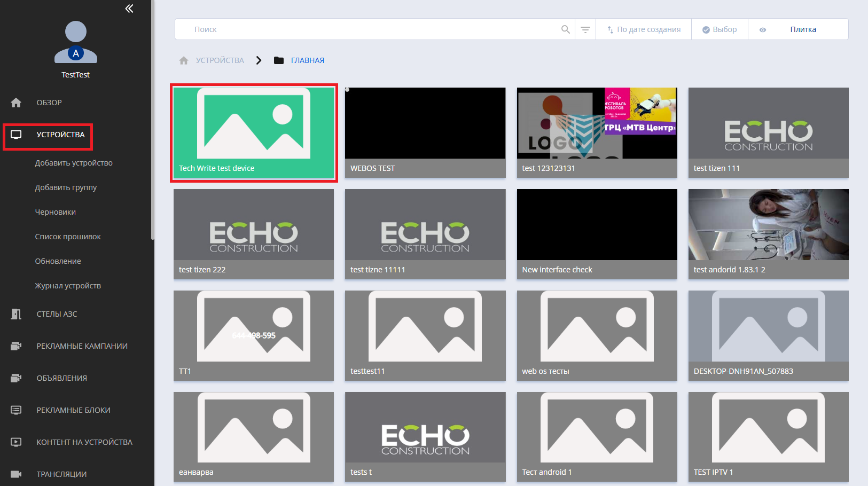Open Трансляции section
This screenshot has width=868, height=486.
point(61,474)
